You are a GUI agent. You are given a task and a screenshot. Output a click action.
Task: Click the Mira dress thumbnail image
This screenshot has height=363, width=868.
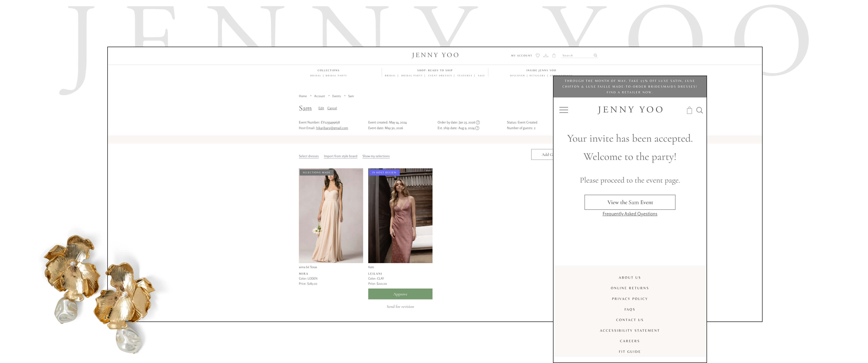(331, 216)
